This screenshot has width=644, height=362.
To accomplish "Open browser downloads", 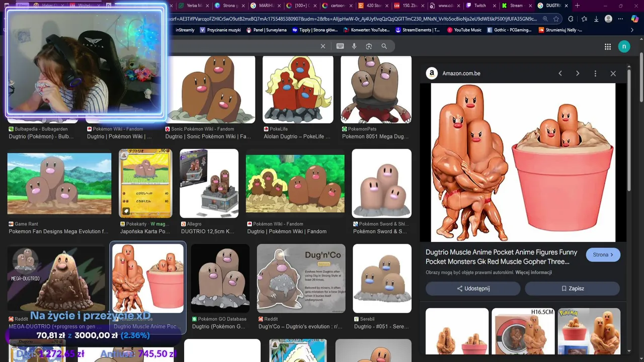I will tap(596, 19).
